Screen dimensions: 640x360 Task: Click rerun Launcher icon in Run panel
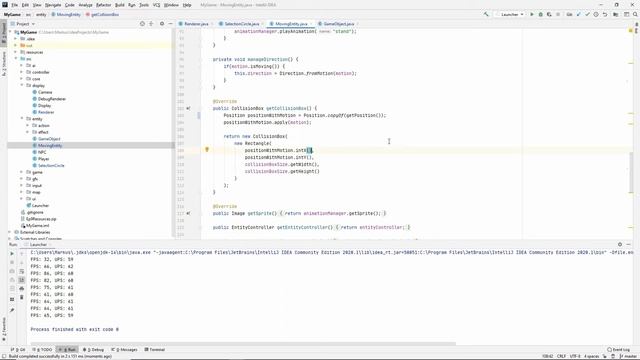(12, 253)
